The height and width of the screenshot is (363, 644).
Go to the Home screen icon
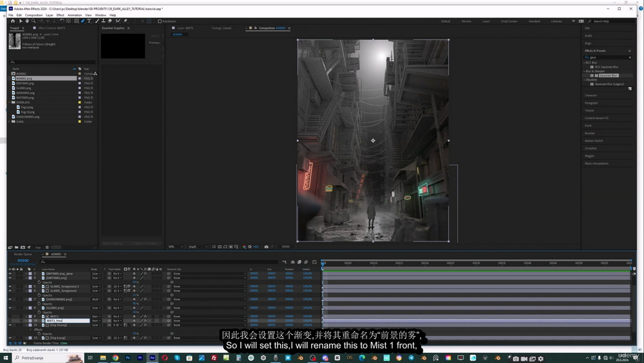point(13,21)
